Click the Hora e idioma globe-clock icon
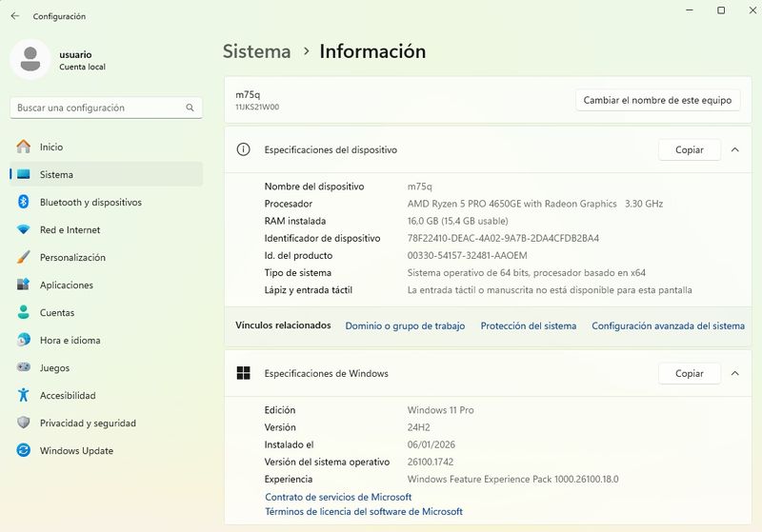This screenshot has height=532, width=762. pyautogui.click(x=23, y=341)
